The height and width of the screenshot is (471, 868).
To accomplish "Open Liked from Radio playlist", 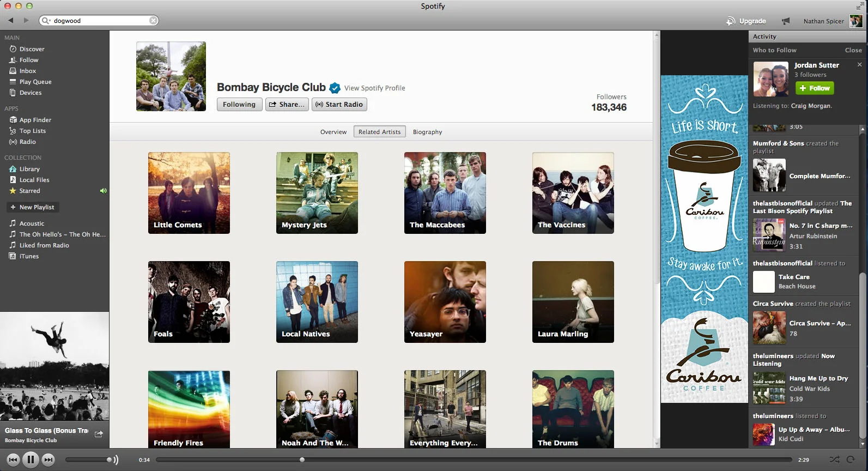I will [x=44, y=245].
